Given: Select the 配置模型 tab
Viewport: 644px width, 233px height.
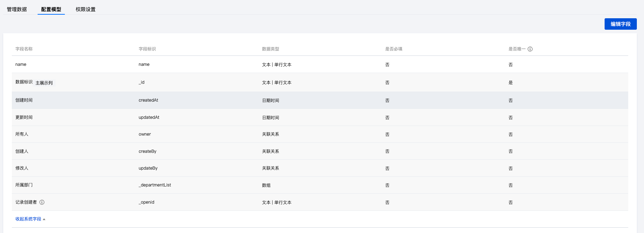Looking at the screenshot, I should (51, 9).
